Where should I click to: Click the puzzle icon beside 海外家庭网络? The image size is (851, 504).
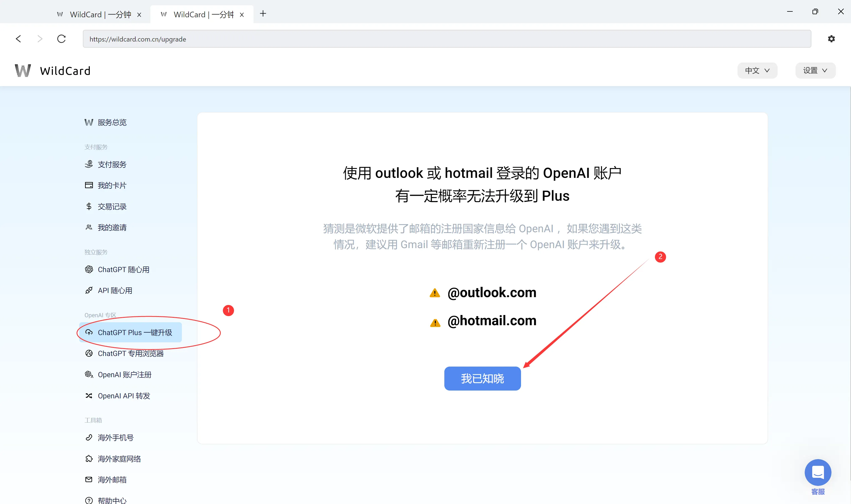tap(89, 459)
